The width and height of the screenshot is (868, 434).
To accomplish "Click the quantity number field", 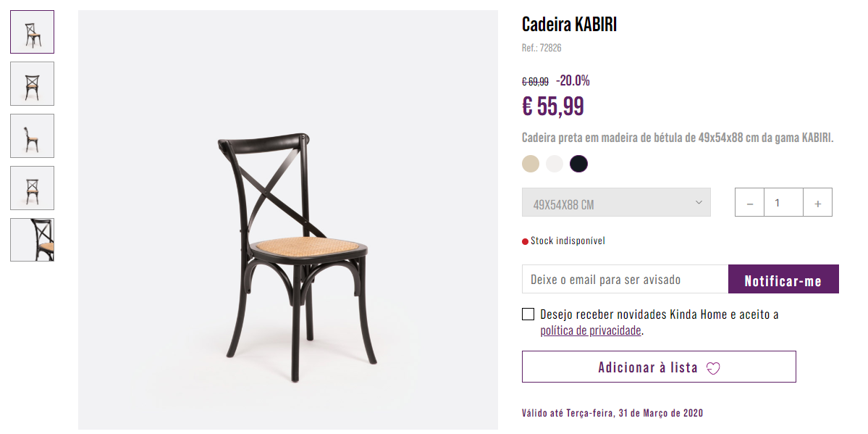I will pyautogui.click(x=783, y=202).
